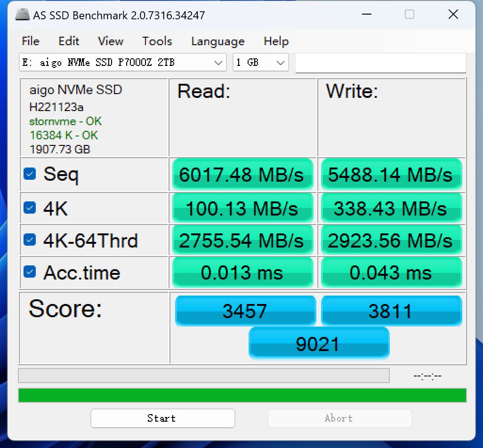Click the write score 3811
Image resolution: width=483 pixels, height=448 pixels.
coord(391,311)
